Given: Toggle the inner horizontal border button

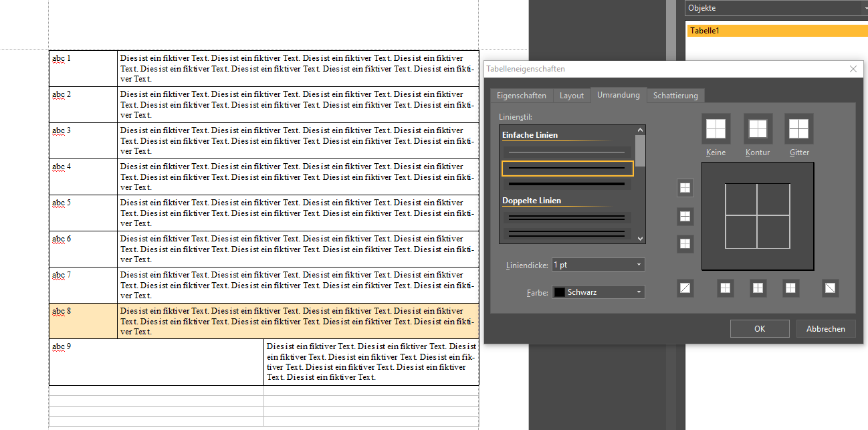Looking at the screenshot, I should [x=685, y=216].
